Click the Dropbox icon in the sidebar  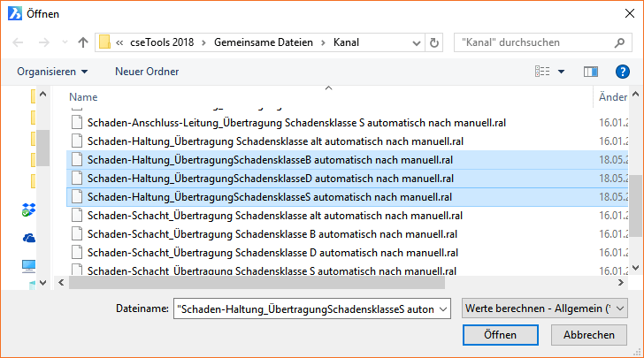pos(28,210)
